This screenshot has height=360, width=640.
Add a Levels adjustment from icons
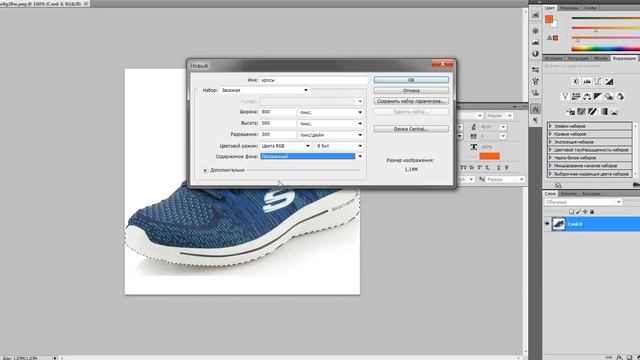tap(587, 82)
